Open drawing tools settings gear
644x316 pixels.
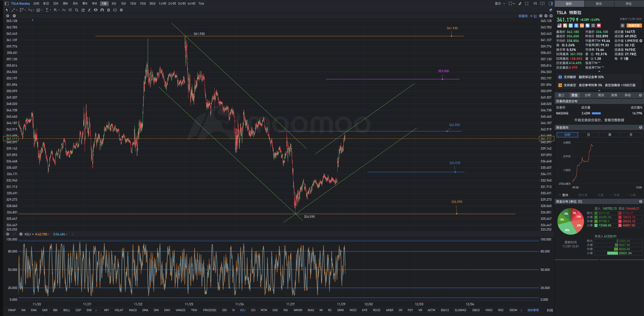121,10
